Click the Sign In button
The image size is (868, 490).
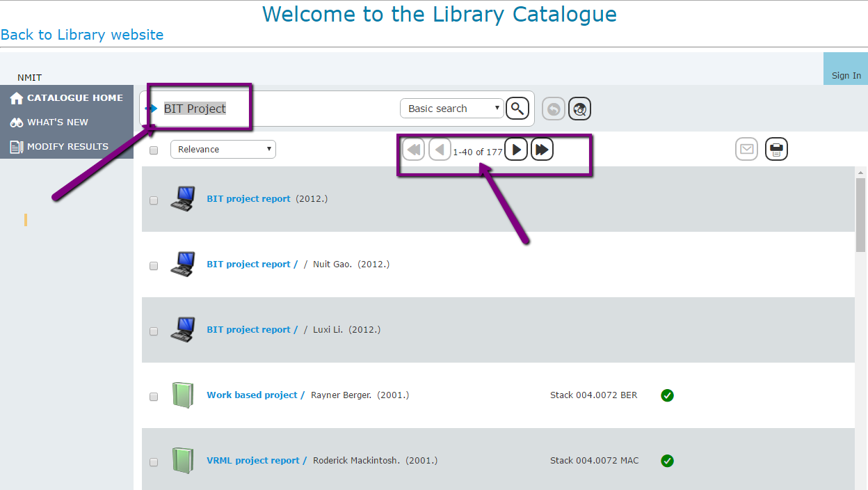tap(846, 75)
